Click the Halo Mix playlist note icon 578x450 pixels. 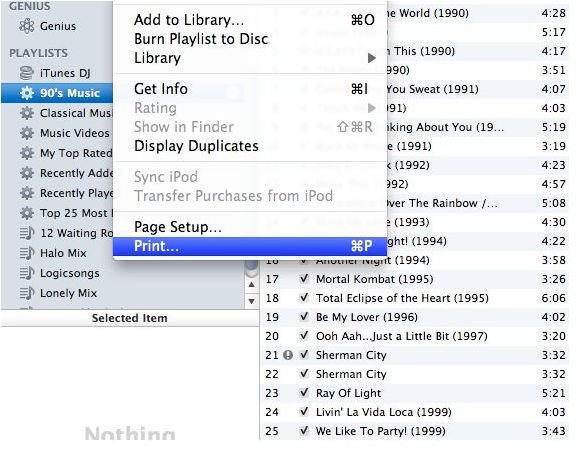tap(27, 253)
